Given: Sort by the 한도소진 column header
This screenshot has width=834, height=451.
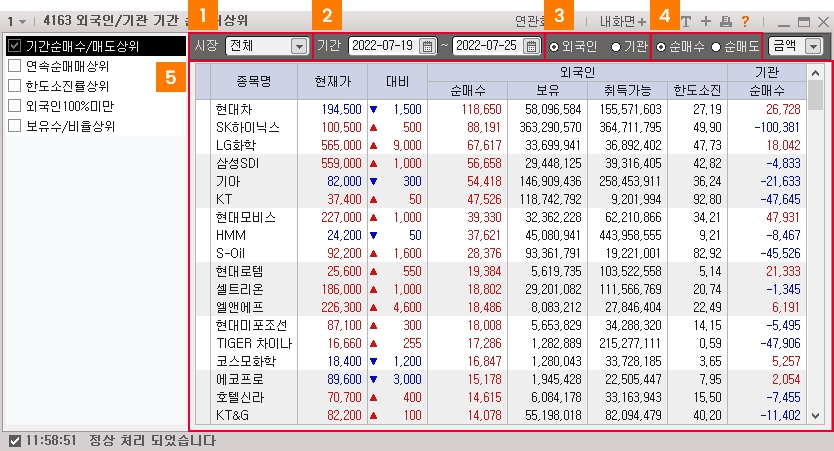Looking at the screenshot, I should pos(697,90).
